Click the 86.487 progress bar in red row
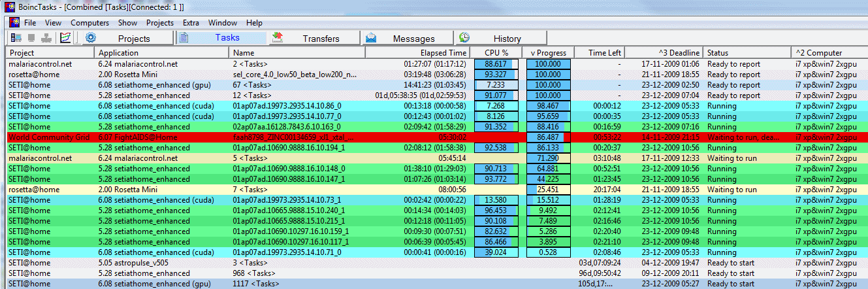The image size is (868, 289). tap(548, 137)
